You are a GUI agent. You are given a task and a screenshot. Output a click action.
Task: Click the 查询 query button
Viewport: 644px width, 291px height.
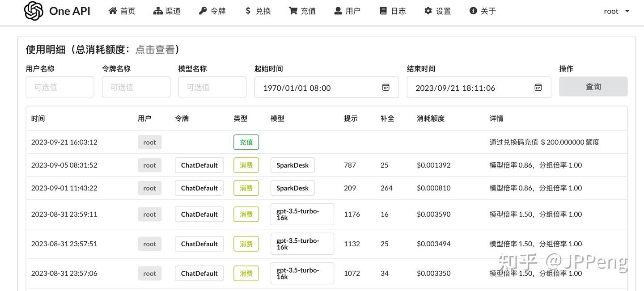[593, 86]
